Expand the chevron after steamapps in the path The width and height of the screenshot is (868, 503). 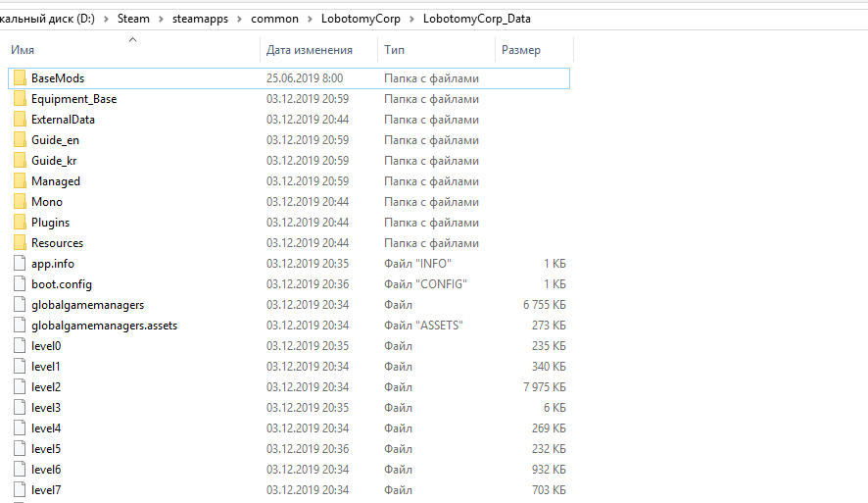click(240, 19)
